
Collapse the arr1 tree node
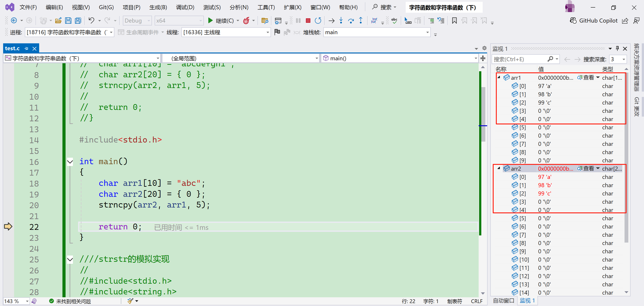click(499, 77)
